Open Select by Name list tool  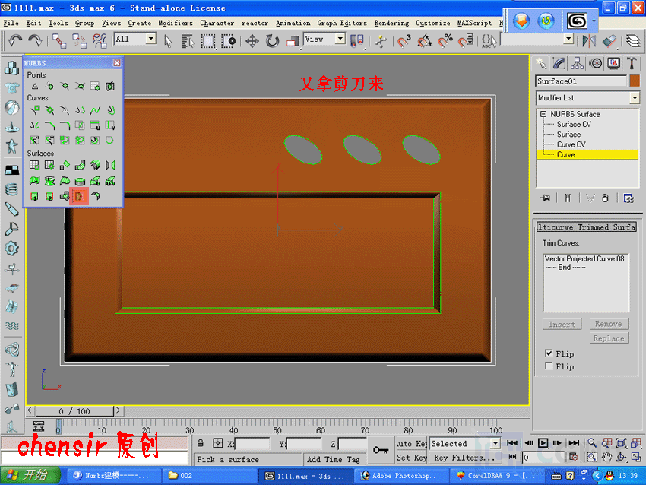[x=188, y=41]
